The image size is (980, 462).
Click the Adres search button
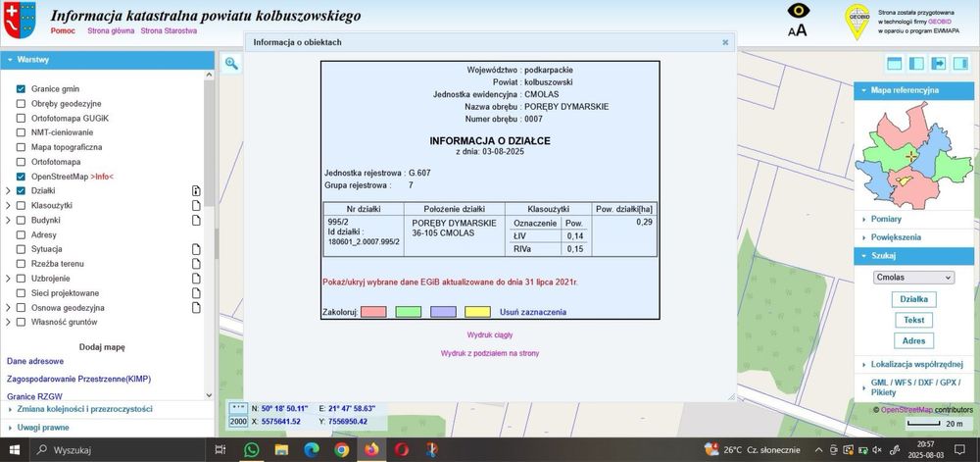coord(913,340)
